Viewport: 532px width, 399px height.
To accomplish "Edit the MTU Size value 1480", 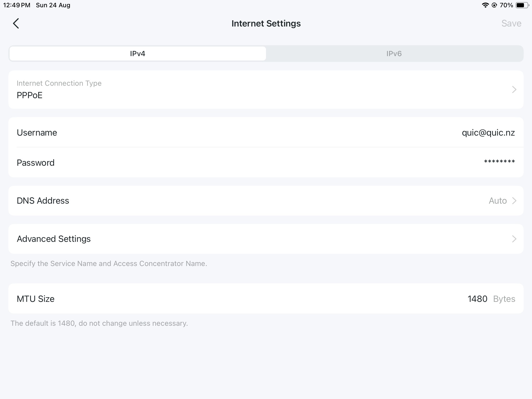I will point(477,299).
